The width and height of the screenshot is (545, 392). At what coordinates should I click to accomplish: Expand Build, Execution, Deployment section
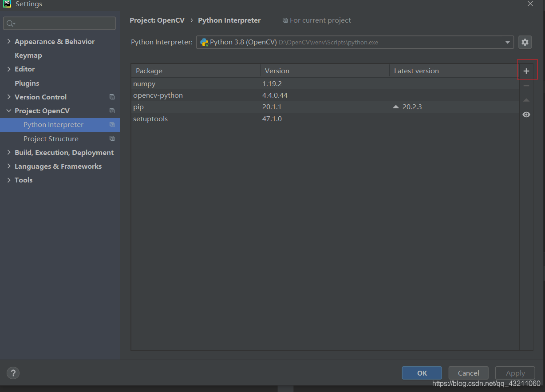pos(9,152)
